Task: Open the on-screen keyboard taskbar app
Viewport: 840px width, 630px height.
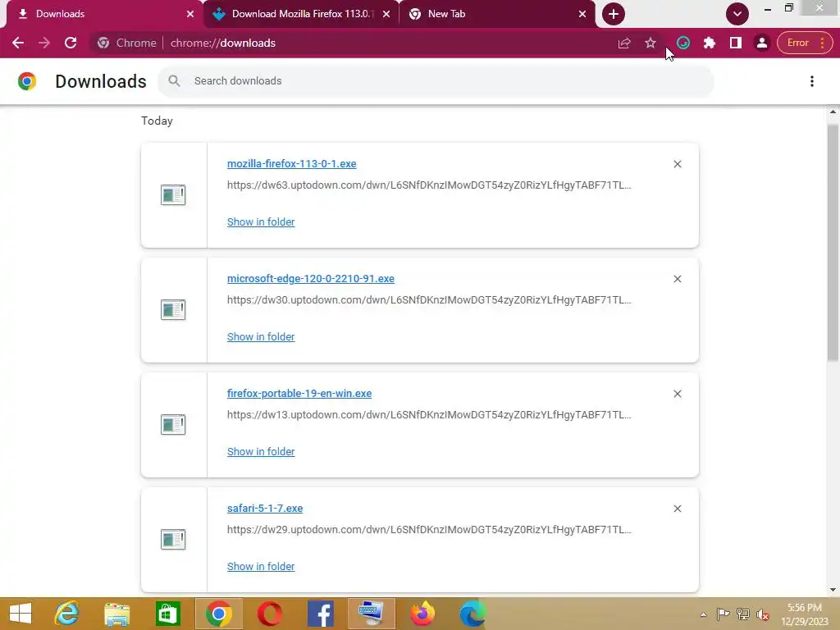Action: pos(372,614)
